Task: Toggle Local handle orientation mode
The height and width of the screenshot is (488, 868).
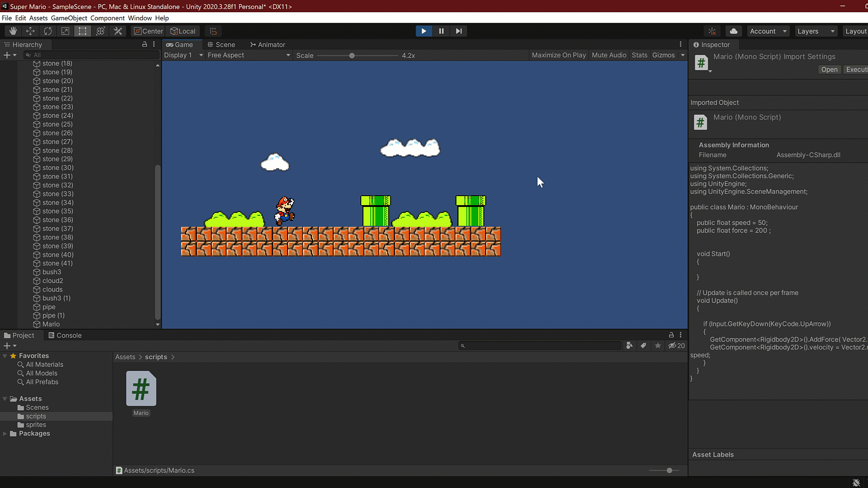Action: click(x=183, y=31)
